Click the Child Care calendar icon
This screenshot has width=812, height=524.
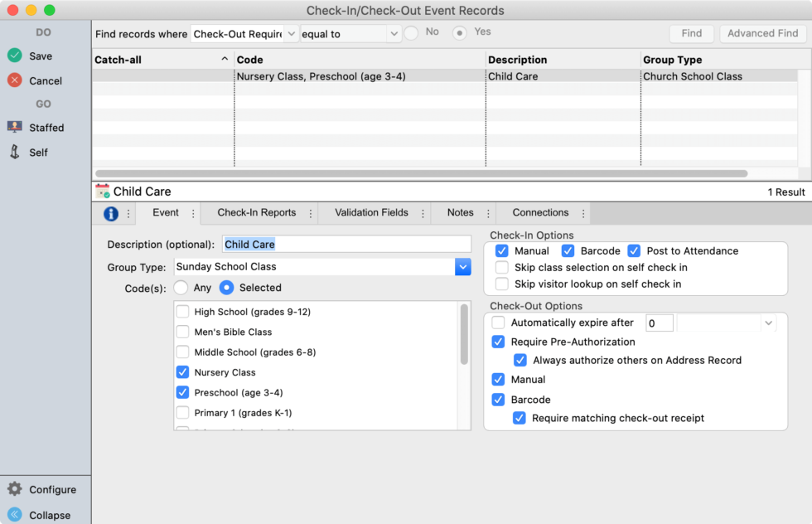102,191
